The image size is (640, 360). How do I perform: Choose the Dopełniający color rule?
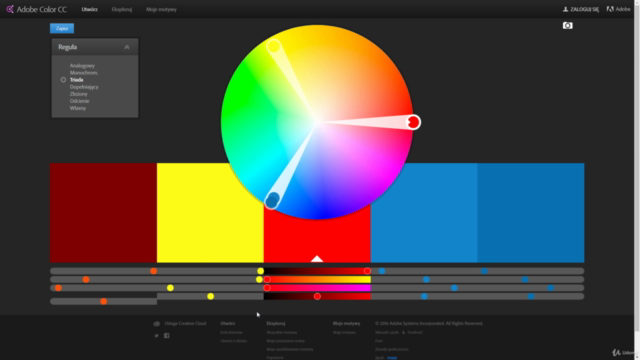click(84, 87)
